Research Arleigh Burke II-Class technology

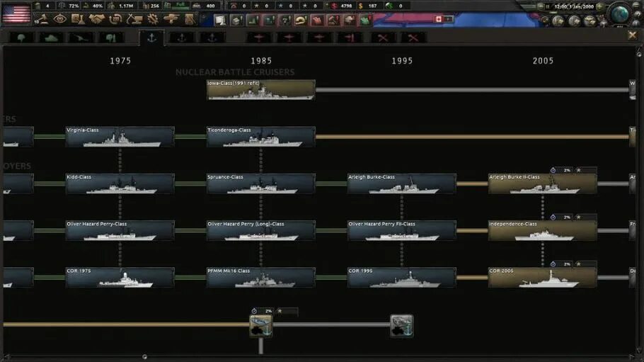pyautogui.click(x=543, y=183)
